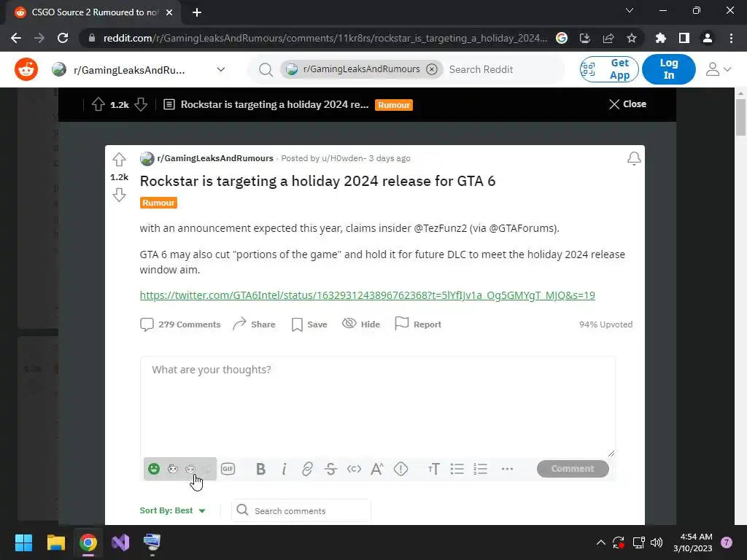The width and height of the screenshot is (747, 560).
Task: Open the Twitter GTA6Intel status link
Action: point(368,295)
